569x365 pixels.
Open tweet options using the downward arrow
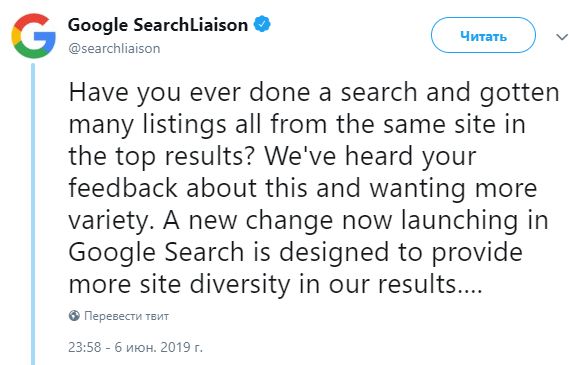click(x=562, y=37)
